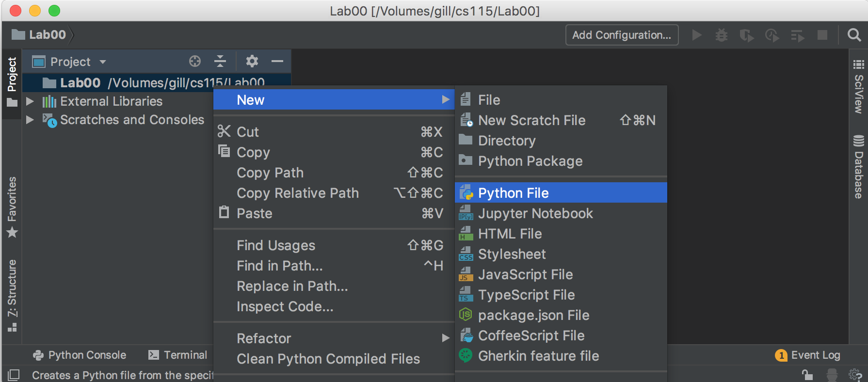Click the Add Configuration button
The image size is (868, 382).
[621, 35]
